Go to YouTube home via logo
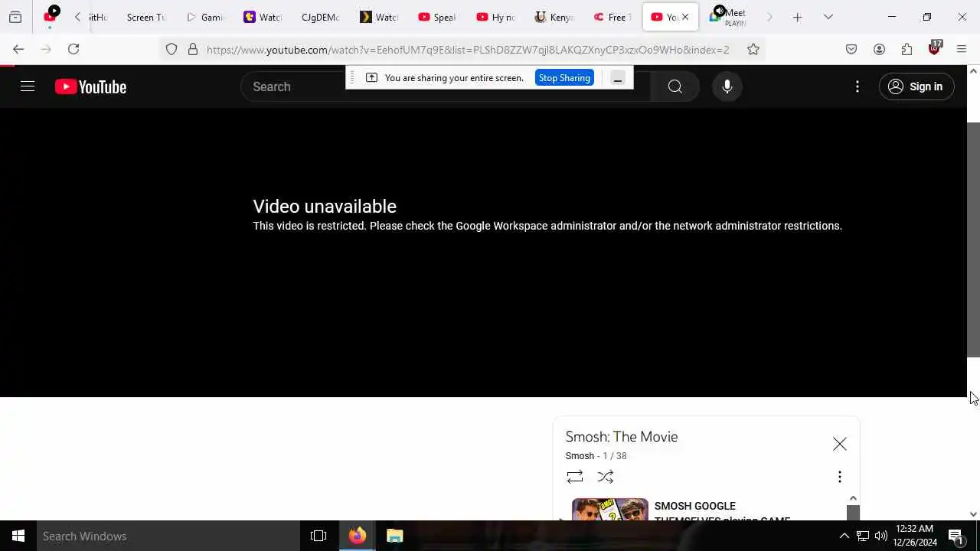The image size is (980, 551). [x=90, y=87]
